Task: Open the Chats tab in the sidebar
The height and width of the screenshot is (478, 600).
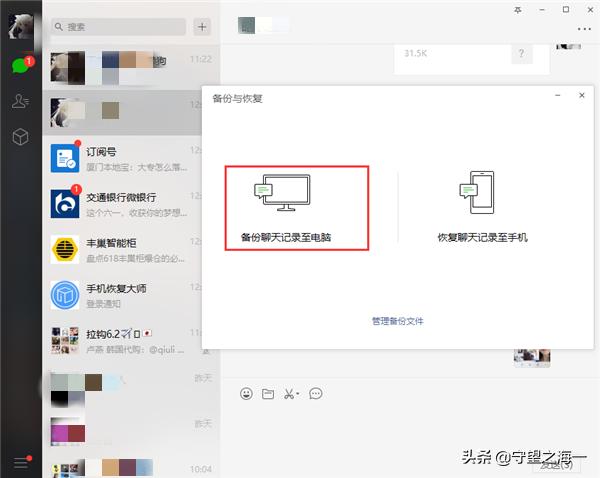Action: click(x=20, y=65)
